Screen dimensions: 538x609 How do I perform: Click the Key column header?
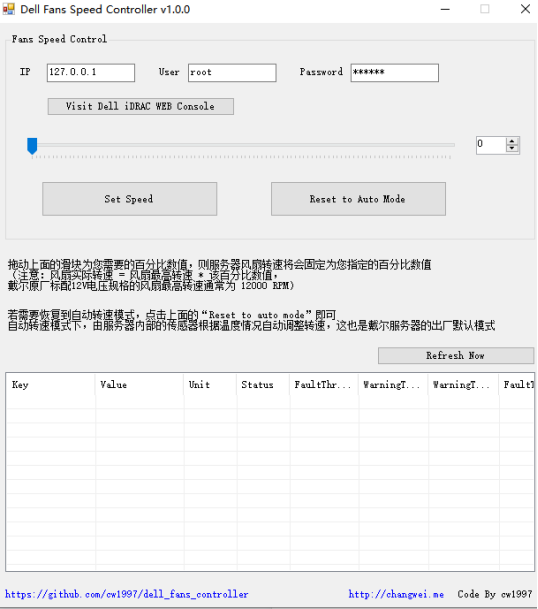click(50, 385)
